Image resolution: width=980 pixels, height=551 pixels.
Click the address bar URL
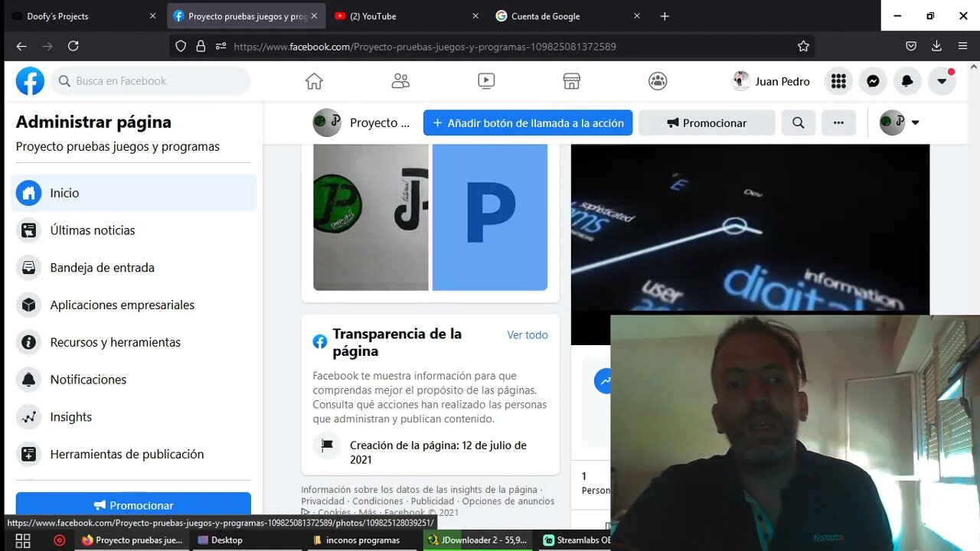pos(425,47)
